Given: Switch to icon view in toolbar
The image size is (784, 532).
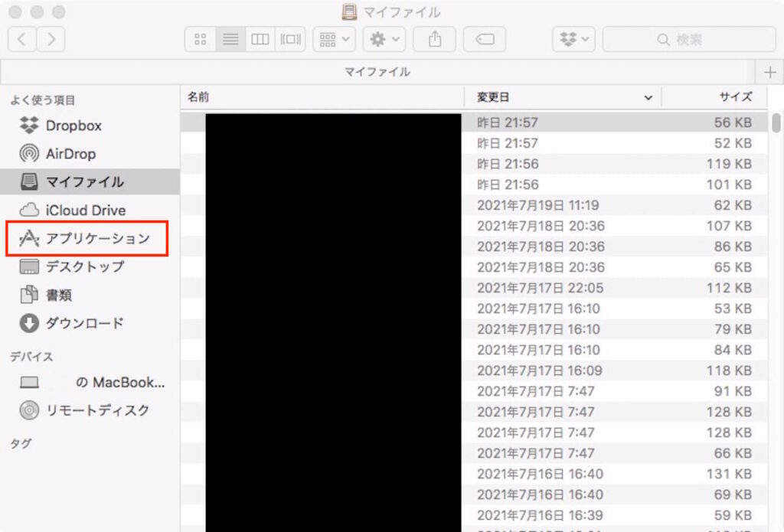Looking at the screenshot, I should coord(201,39).
